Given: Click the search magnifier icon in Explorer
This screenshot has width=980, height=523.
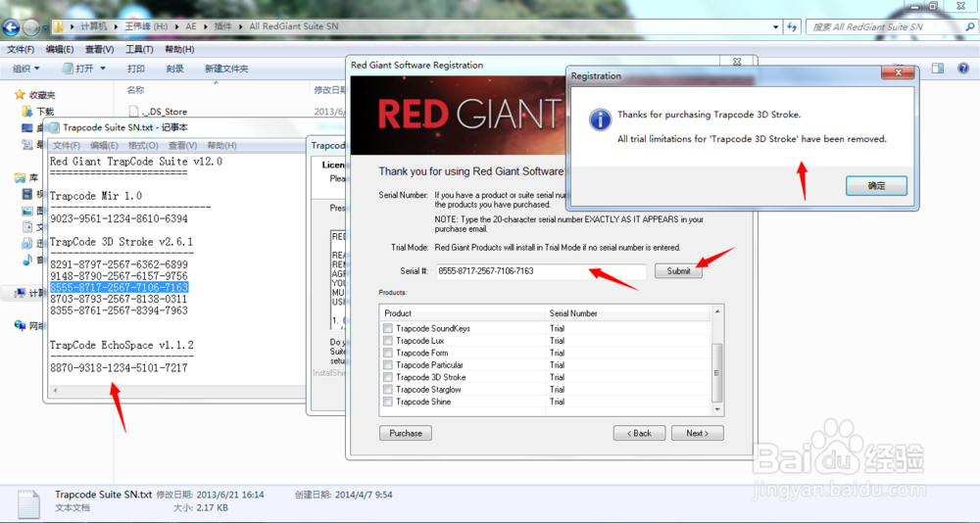Looking at the screenshot, I should 969,26.
